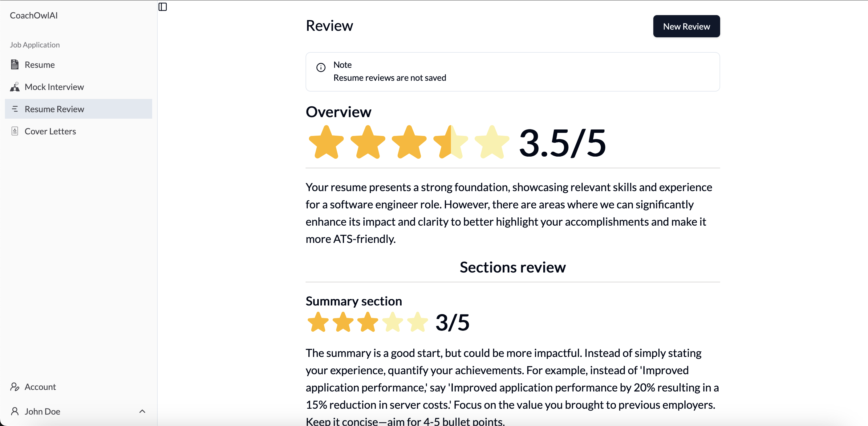The width and height of the screenshot is (868, 426).
Task: Open the Cover Letters section
Action: pos(50,131)
